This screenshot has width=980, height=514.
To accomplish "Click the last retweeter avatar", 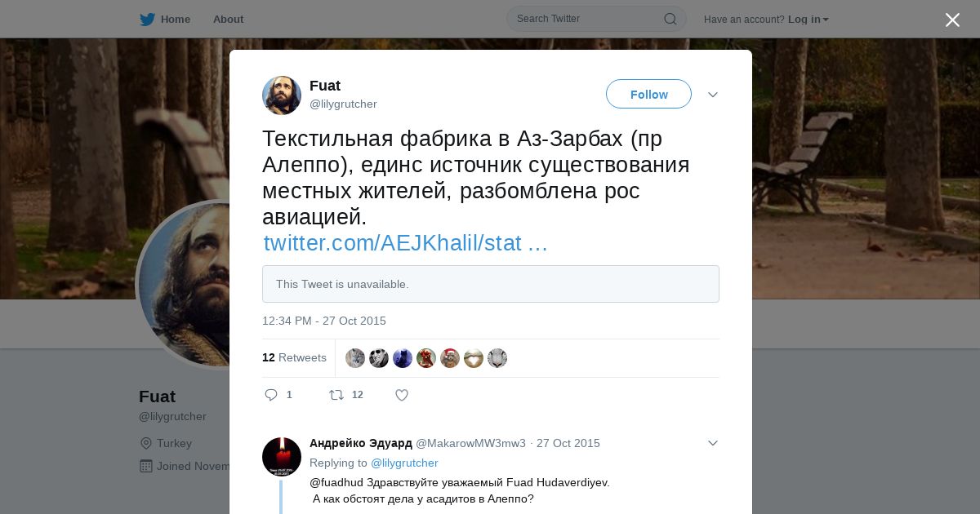I will click(497, 358).
